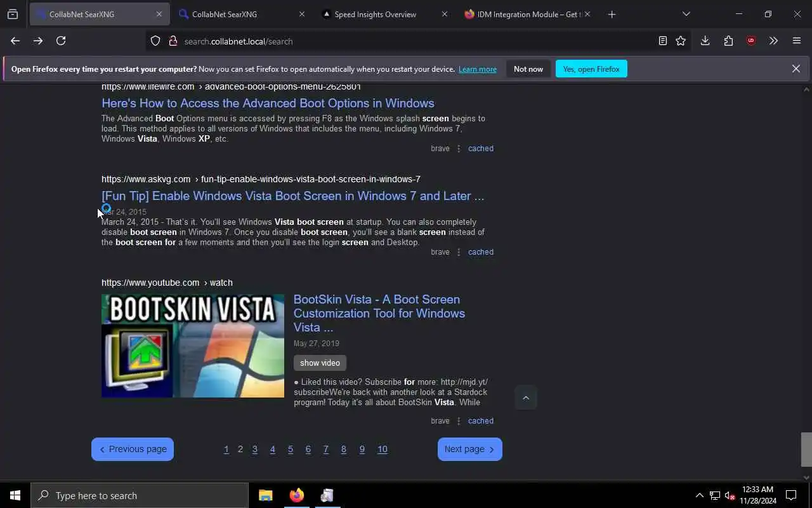Go to results page 6
The image size is (812, 508).
tap(308, 449)
